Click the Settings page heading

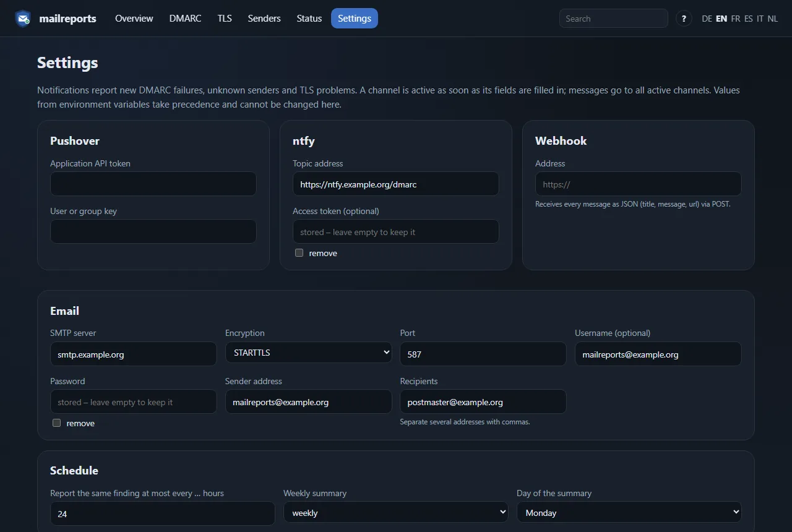pyautogui.click(x=67, y=62)
